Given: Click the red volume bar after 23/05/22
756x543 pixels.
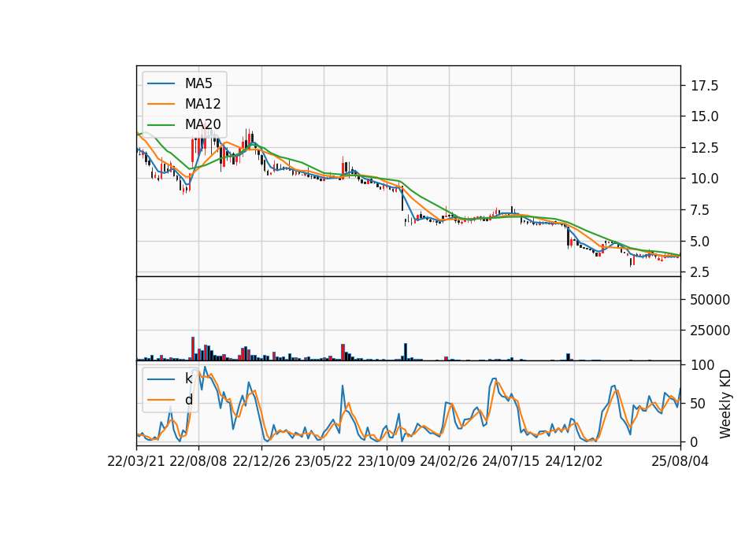Looking at the screenshot, I should (x=343, y=353).
